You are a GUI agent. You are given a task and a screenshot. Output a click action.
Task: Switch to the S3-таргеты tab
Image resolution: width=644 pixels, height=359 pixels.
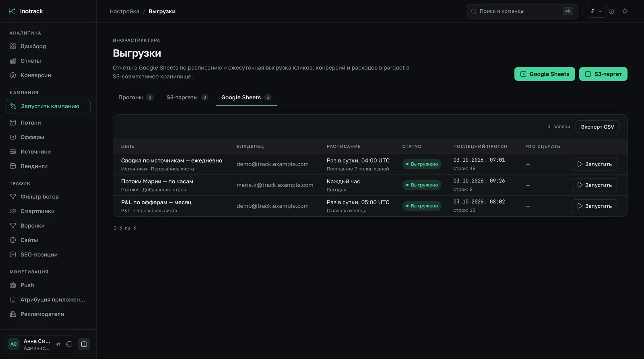click(x=187, y=97)
